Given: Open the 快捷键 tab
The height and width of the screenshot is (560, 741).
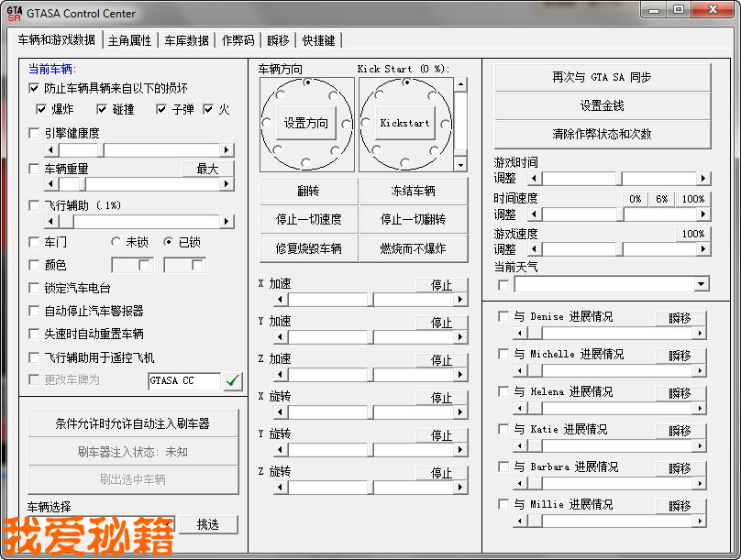Looking at the screenshot, I should point(318,40).
